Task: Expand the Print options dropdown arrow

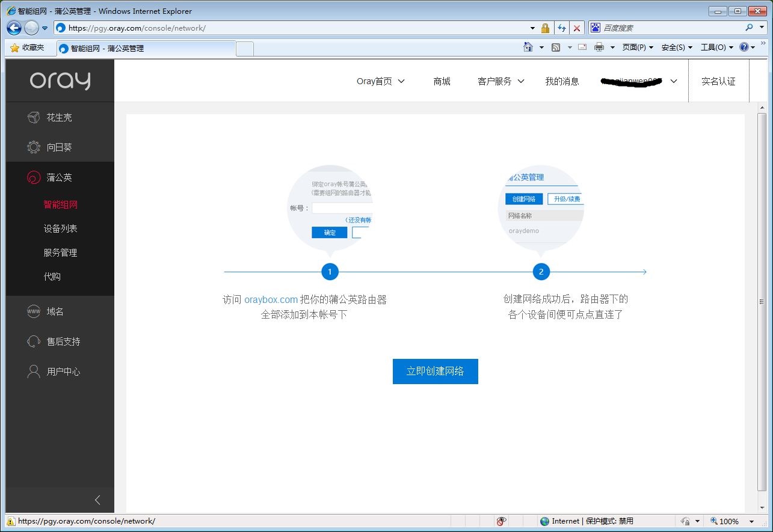Action: (612, 47)
